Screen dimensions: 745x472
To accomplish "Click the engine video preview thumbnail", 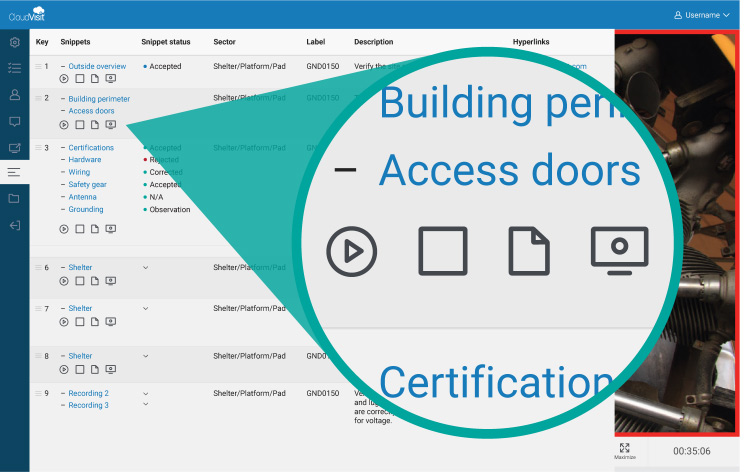I will (x=677, y=233).
